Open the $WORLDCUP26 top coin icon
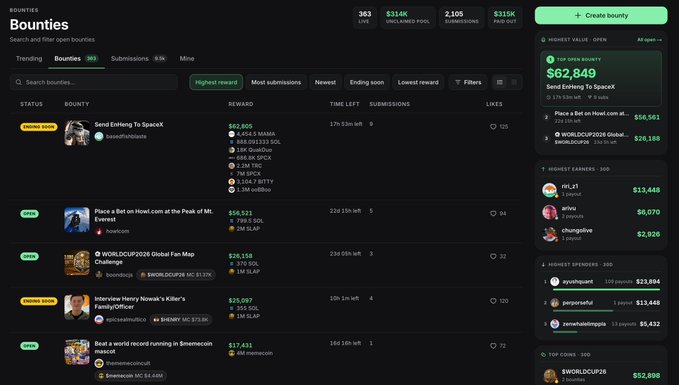679x385 pixels. pyautogui.click(x=550, y=375)
